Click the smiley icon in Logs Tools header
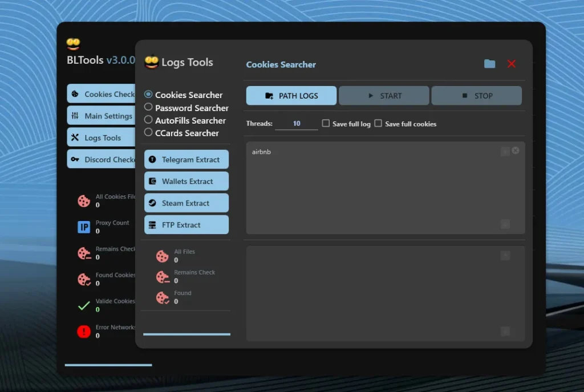The width and height of the screenshot is (584, 392). [151, 62]
